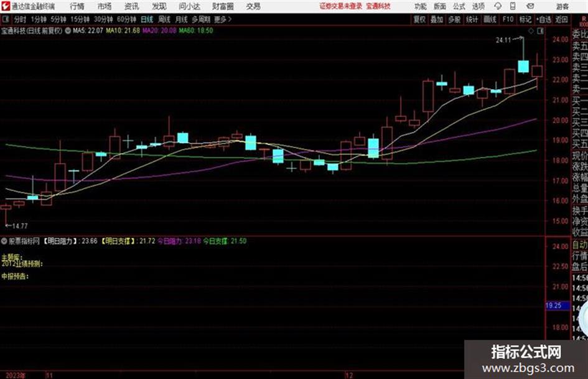Switch to 周线 weekly period

(164, 19)
